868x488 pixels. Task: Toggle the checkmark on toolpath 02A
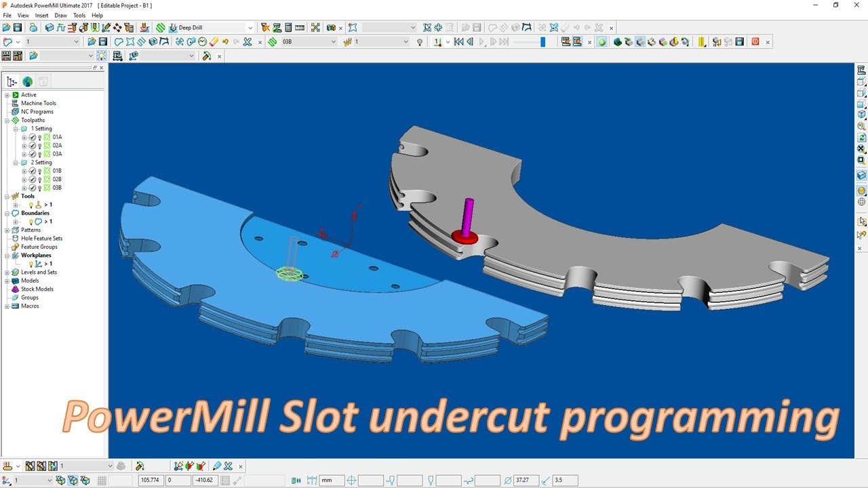32,146
